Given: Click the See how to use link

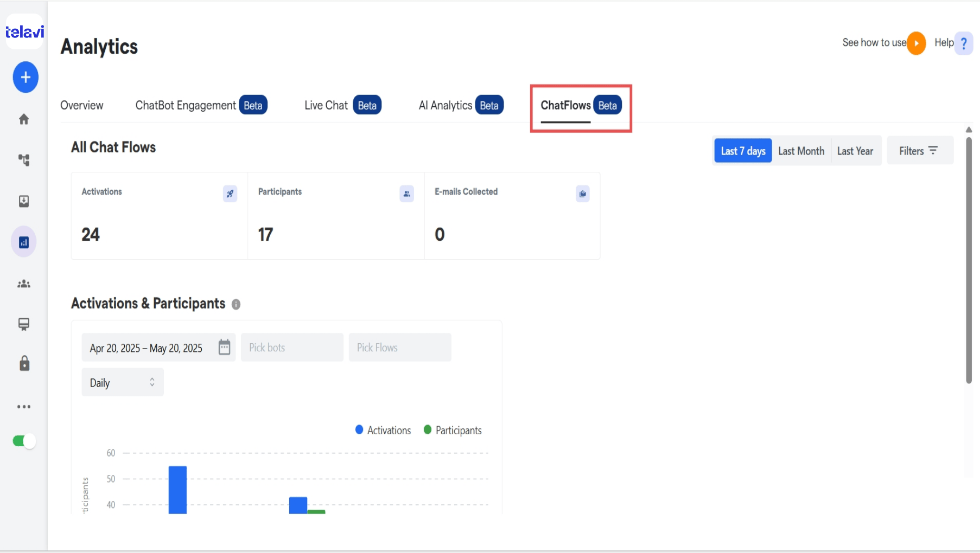Looking at the screenshot, I should (874, 43).
